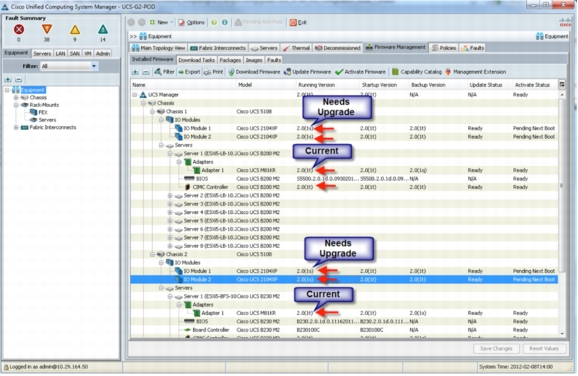Click the expand-all plus icon above firmware table
Viewport: 578px width, 376px height.
[x=135, y=72]
